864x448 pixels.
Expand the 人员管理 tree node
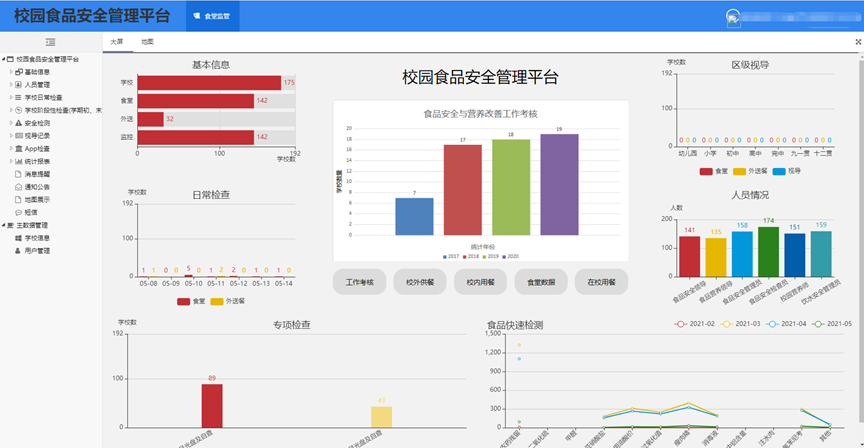coord(11,85)
